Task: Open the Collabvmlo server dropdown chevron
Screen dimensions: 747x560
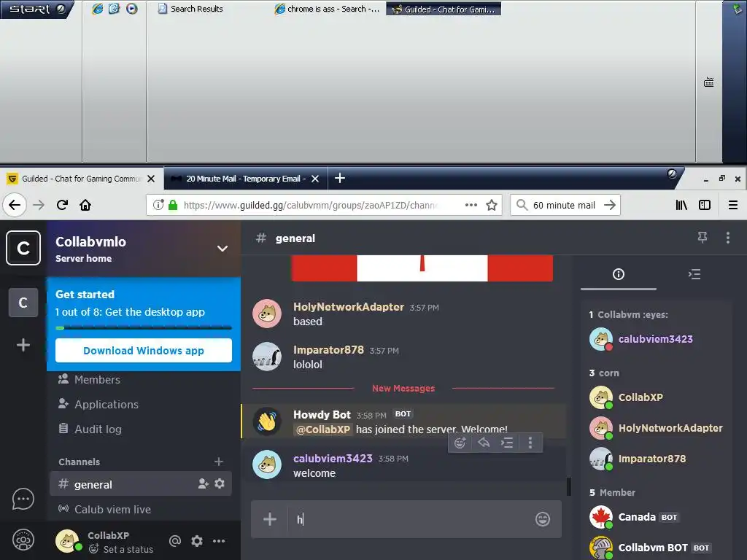Action: [x=222, y=249]
